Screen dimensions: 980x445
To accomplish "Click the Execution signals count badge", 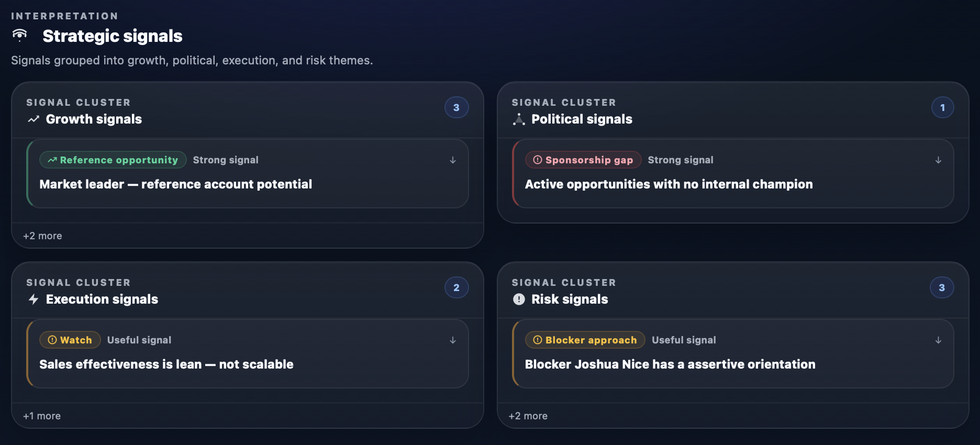I will 456,287.
